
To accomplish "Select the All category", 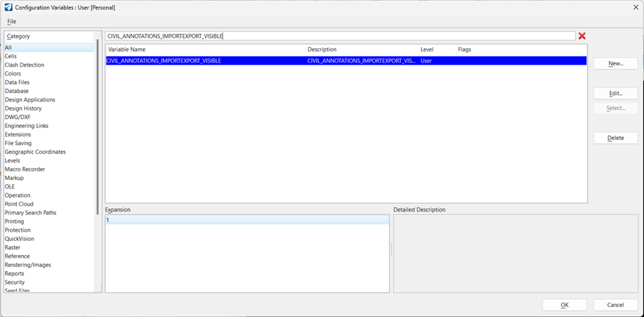I will (48, 48).
